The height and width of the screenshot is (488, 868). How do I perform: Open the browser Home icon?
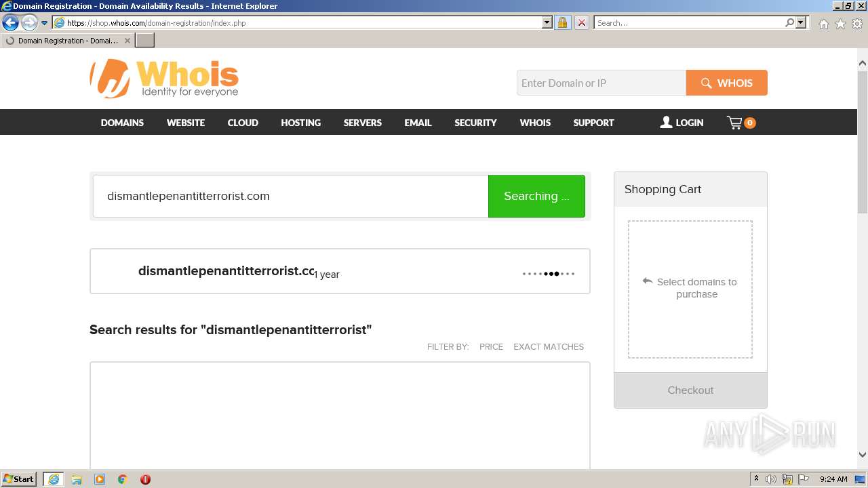(823, 24)
